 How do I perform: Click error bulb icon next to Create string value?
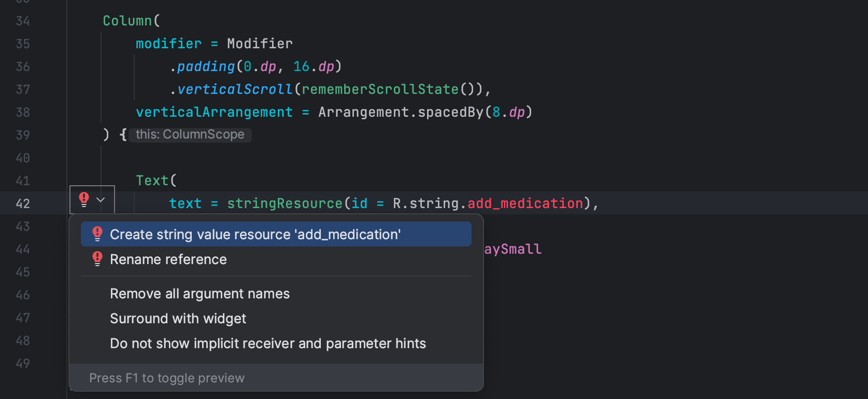97,234
